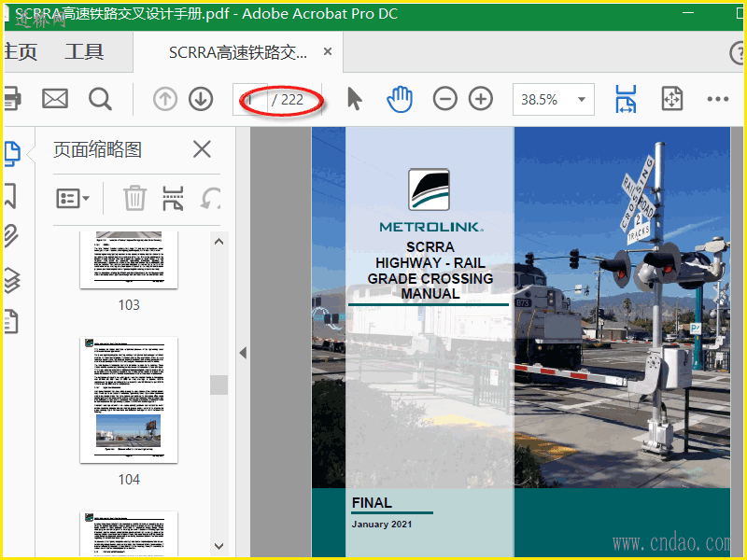Click thumbnail scrollbar down arrow
747x560 pixels.
click(x=219, y=546)
